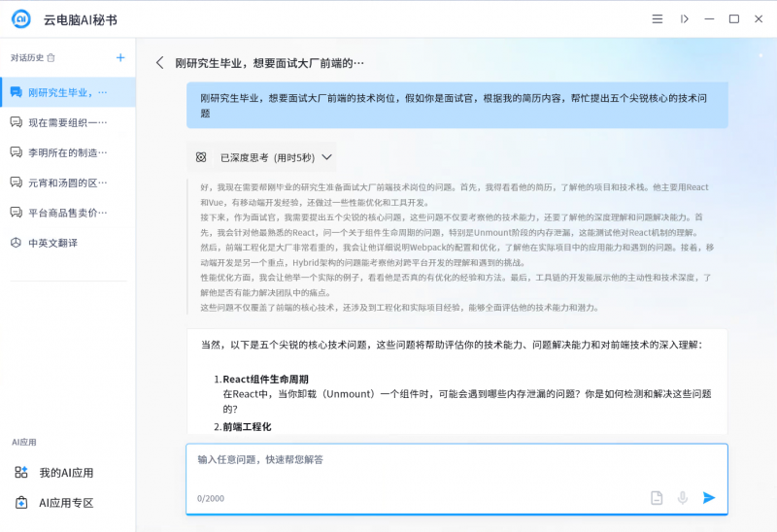Click the trash icon beside 对话历史
The width and height of the screenshot is (777, 532).
(x=51, y=58)
